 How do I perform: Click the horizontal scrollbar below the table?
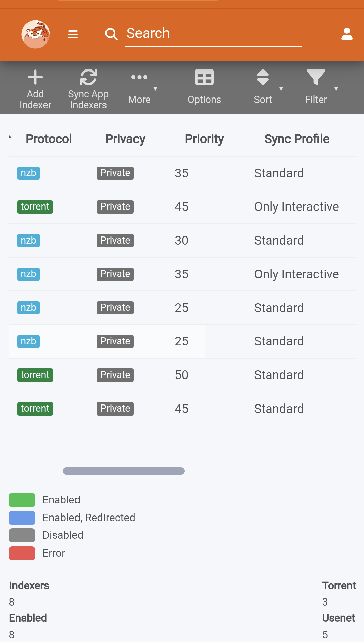[123, 471]
